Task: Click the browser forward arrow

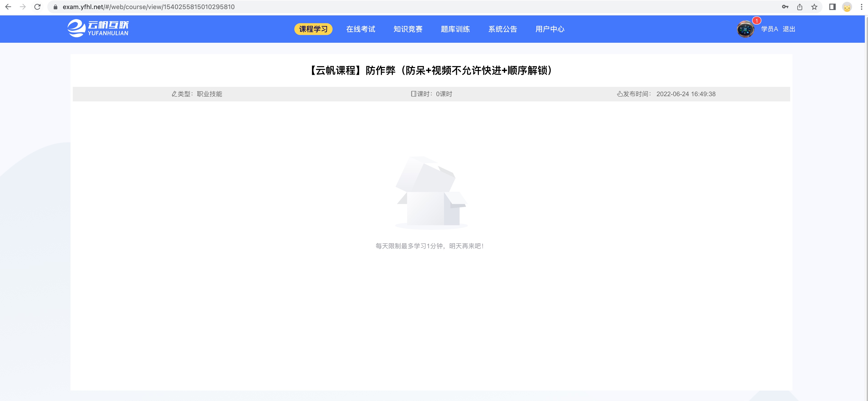Action: tap(23, 7)
